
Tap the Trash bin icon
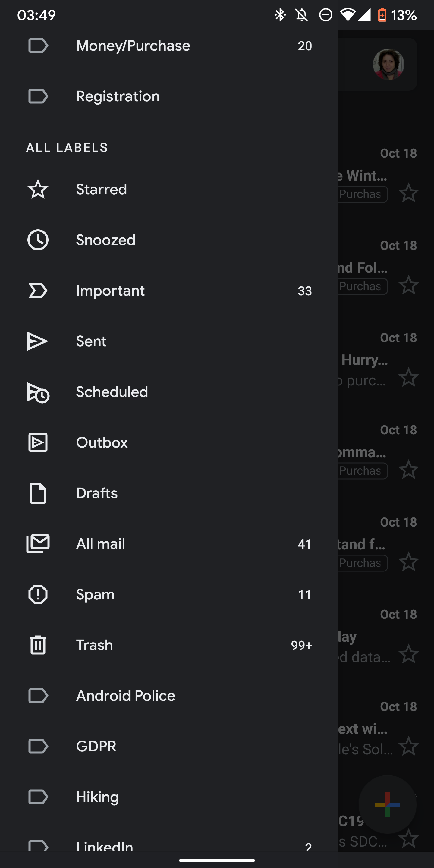[38, 645]
